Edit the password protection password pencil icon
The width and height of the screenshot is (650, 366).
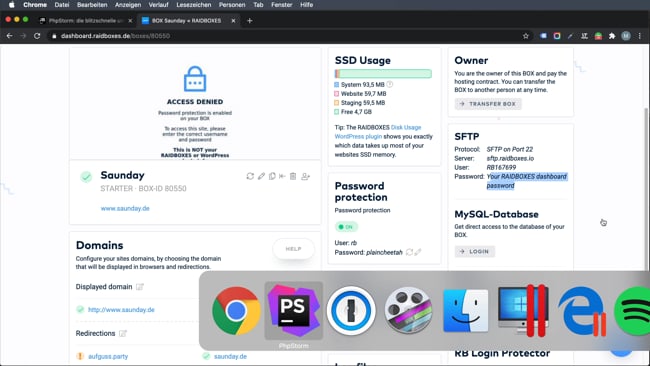[x=418, y=252]
